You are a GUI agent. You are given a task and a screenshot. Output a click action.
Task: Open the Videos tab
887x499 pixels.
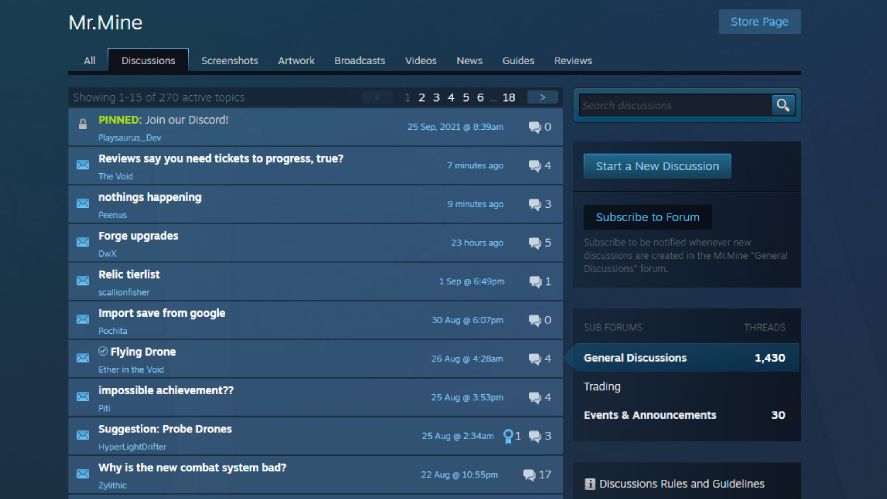point(421,61)
